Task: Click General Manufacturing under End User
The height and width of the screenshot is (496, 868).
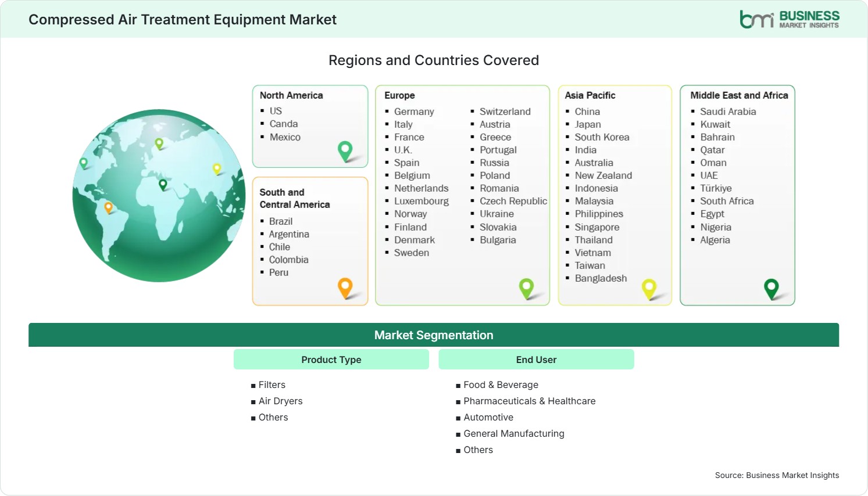Action: 513,433
